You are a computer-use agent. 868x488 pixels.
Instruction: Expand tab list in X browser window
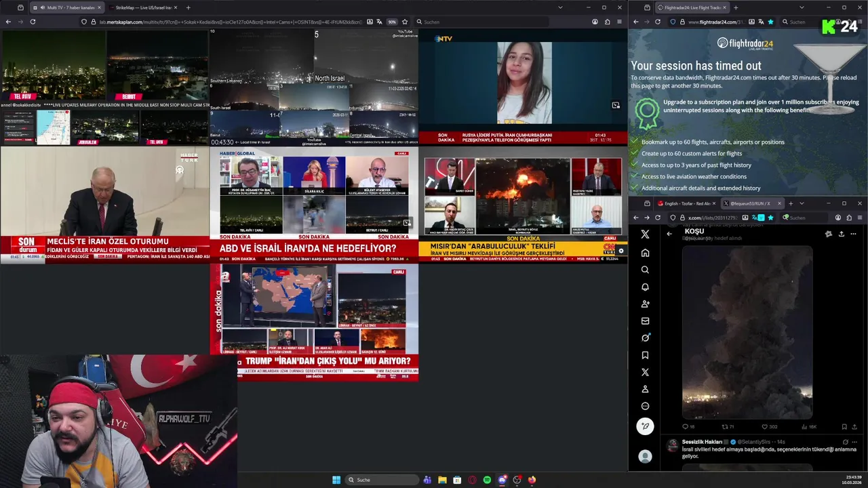click(802, 203)
